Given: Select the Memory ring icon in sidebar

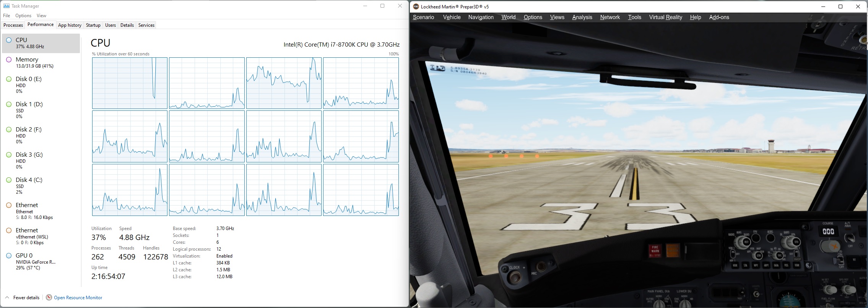Looking at the screenshot, I should [x=9, y=60].
